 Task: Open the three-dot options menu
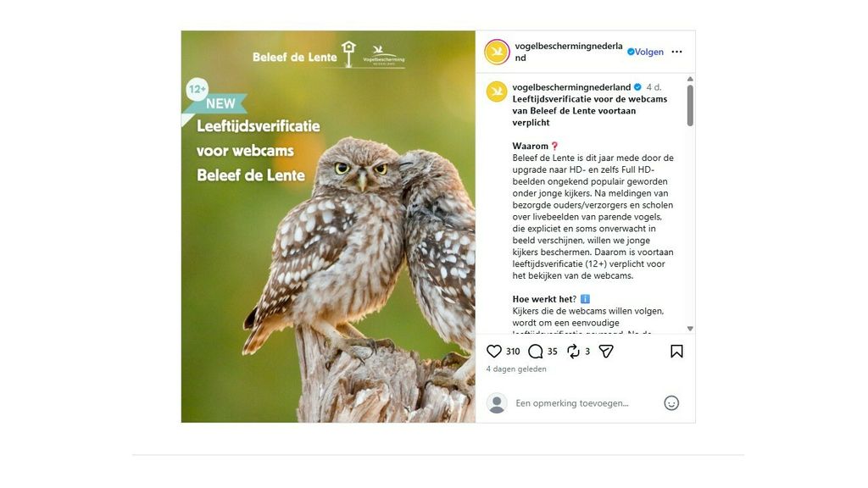coord(676,52)
